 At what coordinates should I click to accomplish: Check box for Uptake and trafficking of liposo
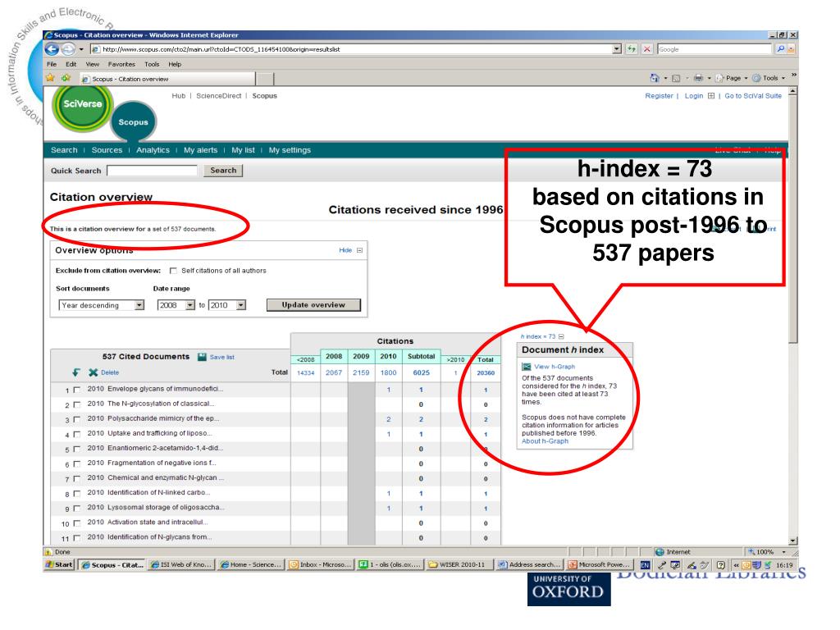76,434
